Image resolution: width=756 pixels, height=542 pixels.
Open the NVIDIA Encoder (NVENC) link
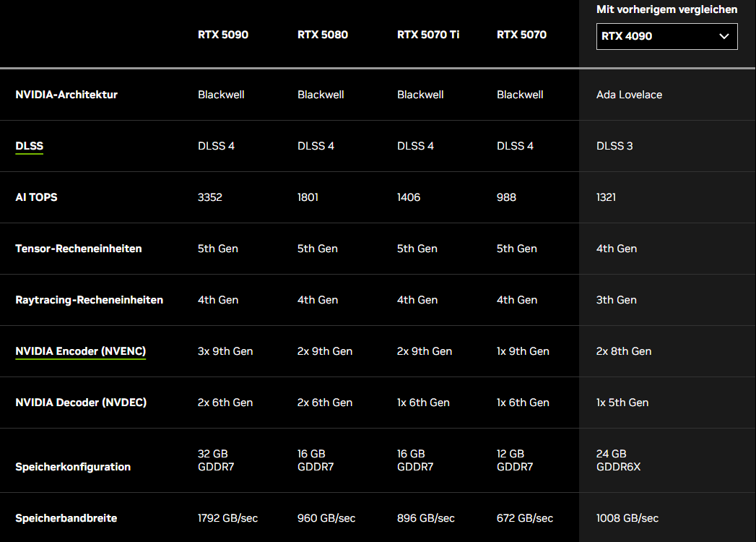pos(80,351)
